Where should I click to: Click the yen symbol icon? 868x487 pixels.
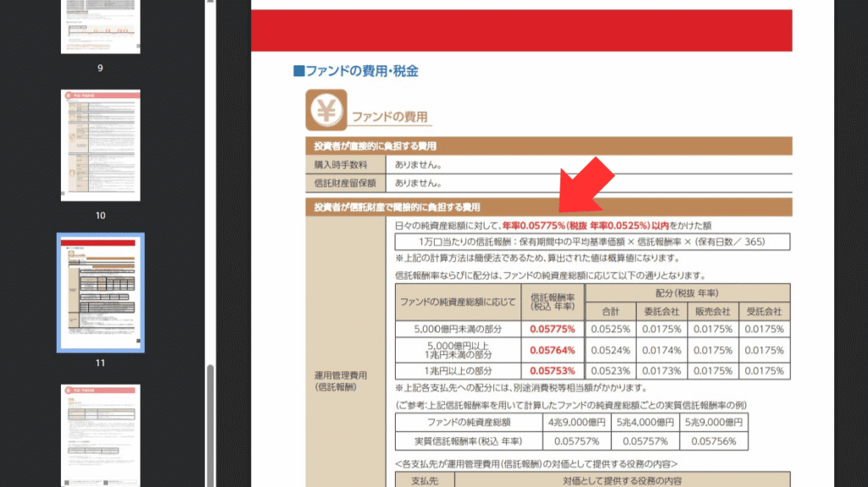tap(325, 112)
